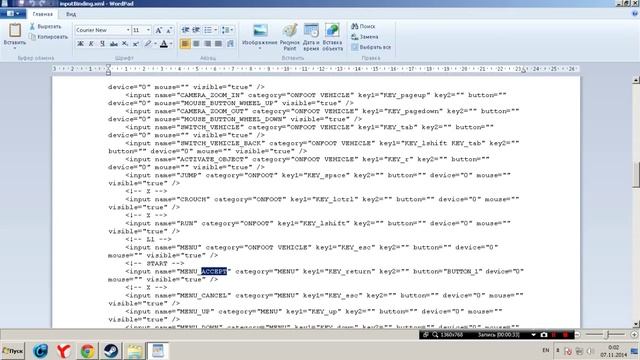The width and height of the screenshot is (640, 360).
Task: Open the bullet list style dropdown
Action: click(216, 30)
